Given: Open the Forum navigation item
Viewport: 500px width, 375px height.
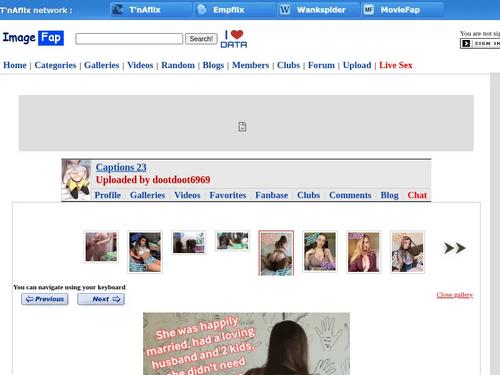Looking at the screenshot, I should [321, 65].
